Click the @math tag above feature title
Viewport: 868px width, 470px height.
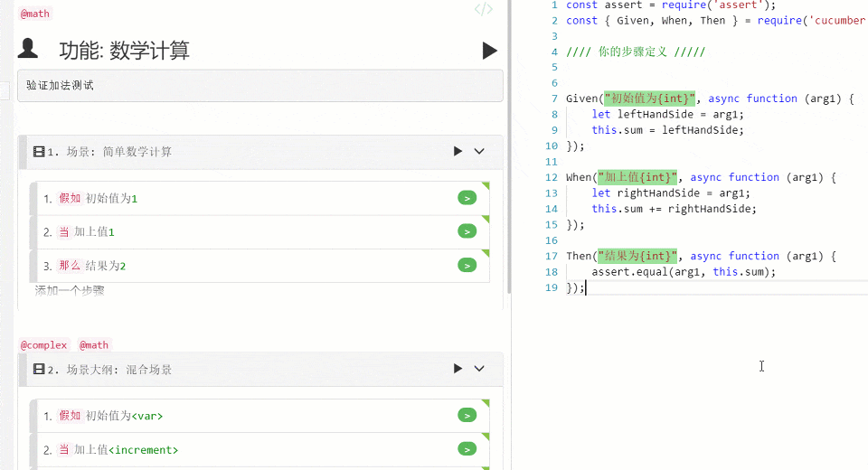[35, 14]
